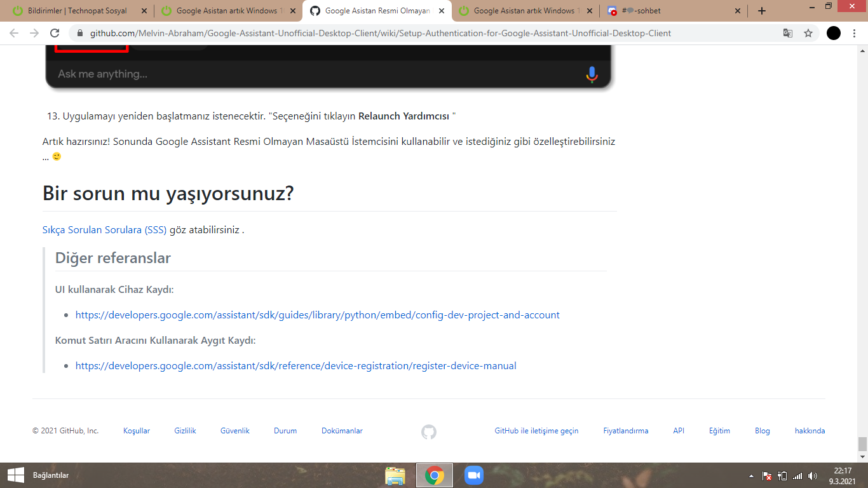
Task: Close the Bildirimler | Technopat Sosyal tab
Action: click(x=144, y=11)
